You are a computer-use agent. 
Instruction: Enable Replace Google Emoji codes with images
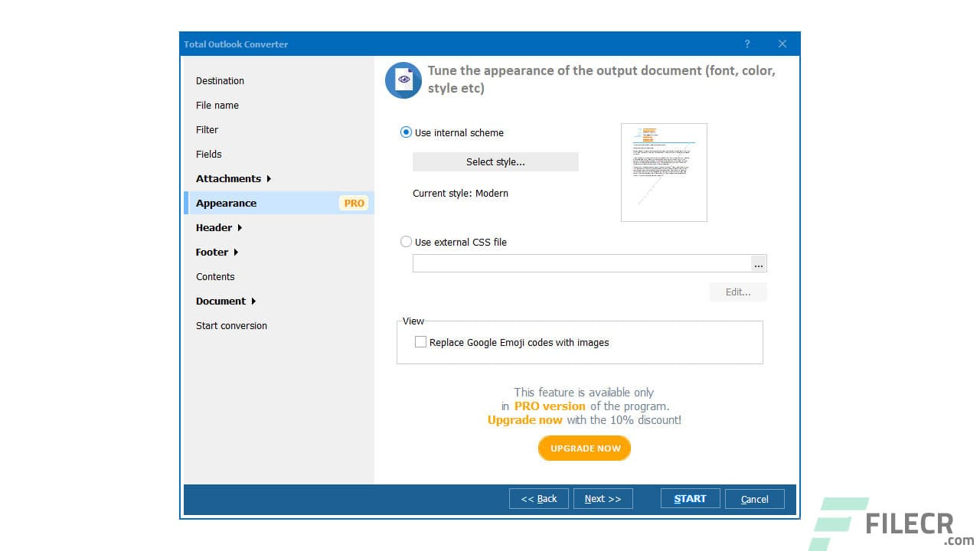click(x=420, y=341)
